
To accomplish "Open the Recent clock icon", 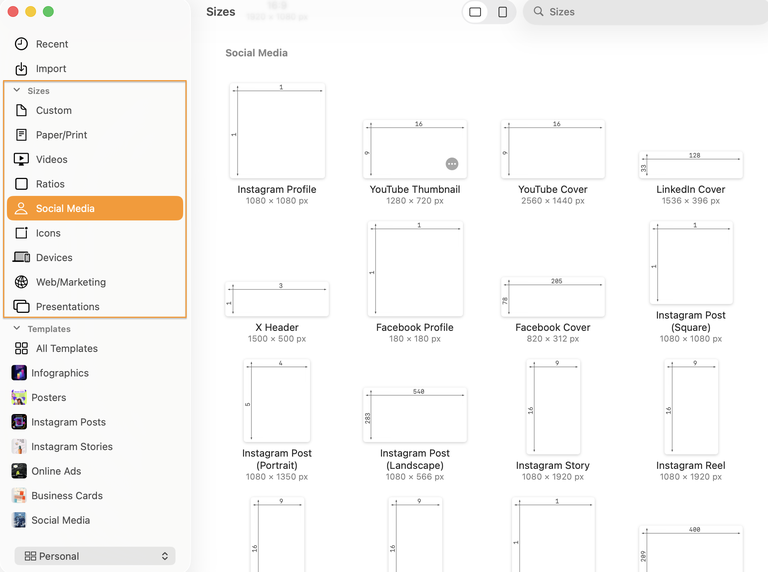I will pos(21,44).
